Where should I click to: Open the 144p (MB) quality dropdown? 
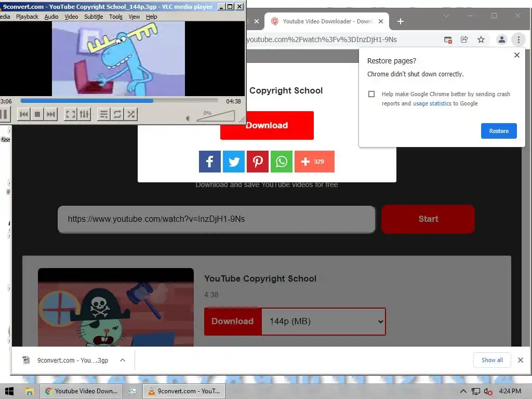click(x=324, y=321)
